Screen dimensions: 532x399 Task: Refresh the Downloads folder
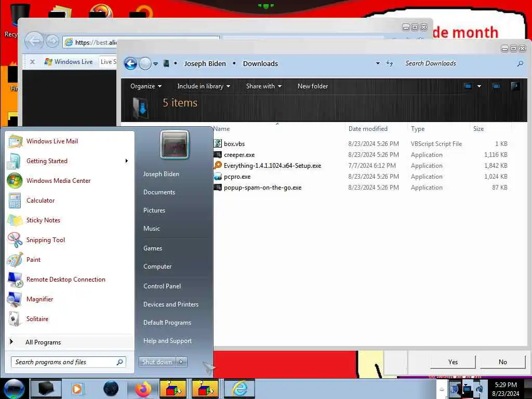(390, 63)
